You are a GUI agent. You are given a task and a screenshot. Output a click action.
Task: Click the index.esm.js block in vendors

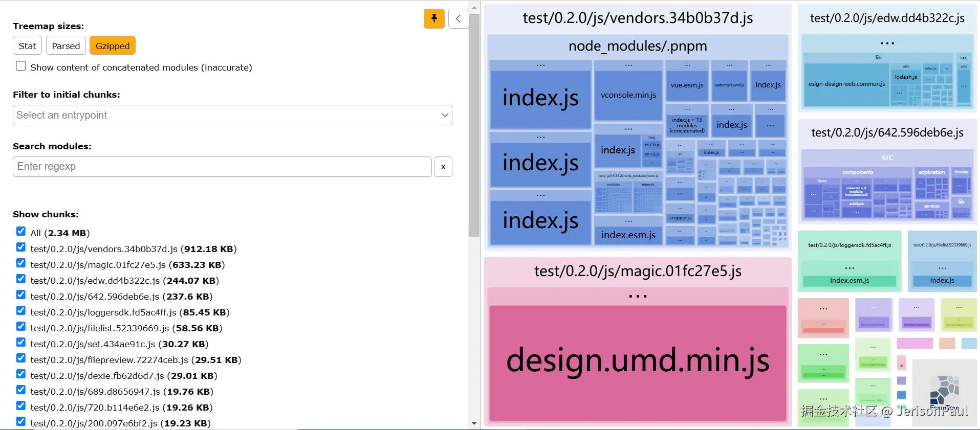[x=628, y=235]
